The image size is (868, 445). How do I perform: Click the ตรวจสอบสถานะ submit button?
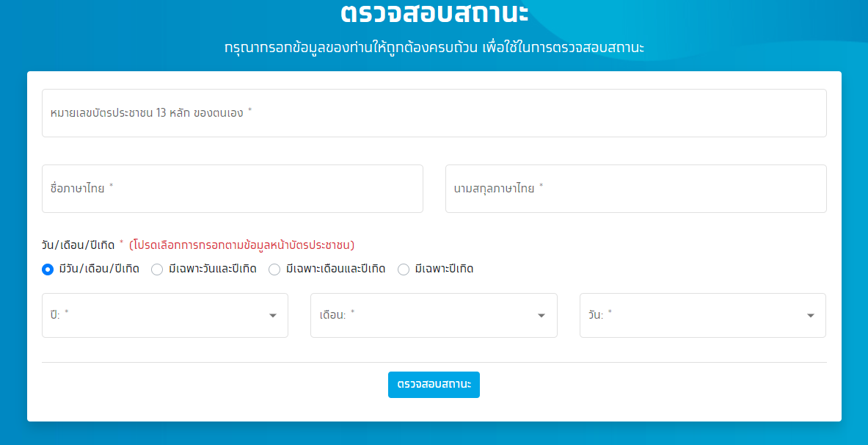434,385
